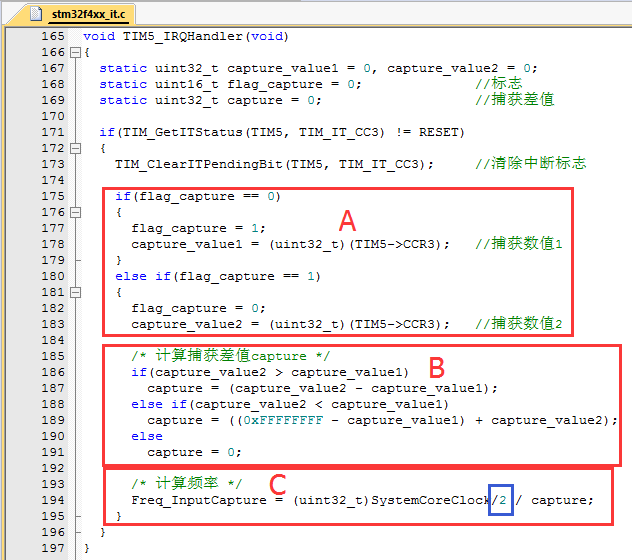Image resolution: width=632 pixels, height=560 pixels.
Task: Collapse the else-if fold at line 181
Action: pyautogui.click(x=75, y=292)
